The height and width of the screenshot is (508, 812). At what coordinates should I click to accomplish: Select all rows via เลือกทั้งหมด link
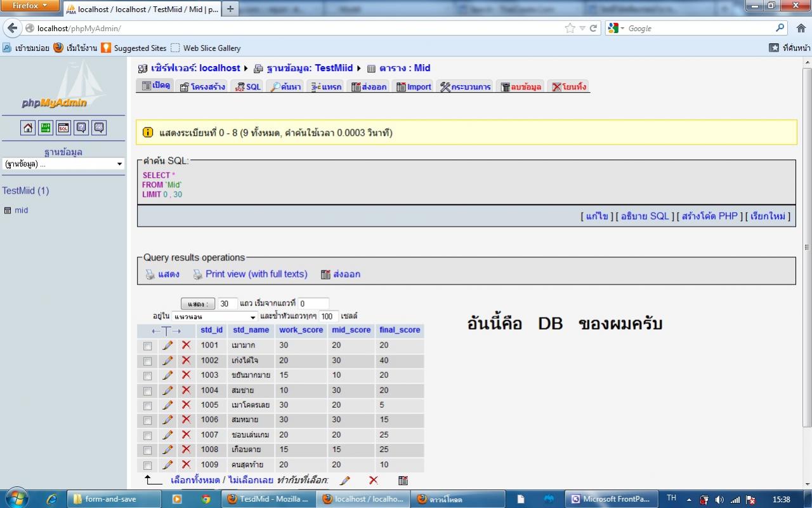195,480
